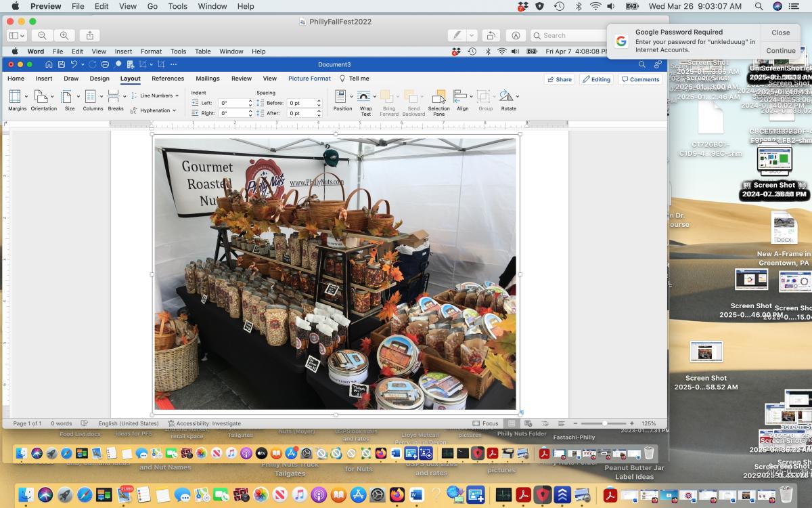Expand the arrow next to Preview's highlight pen

472,35
